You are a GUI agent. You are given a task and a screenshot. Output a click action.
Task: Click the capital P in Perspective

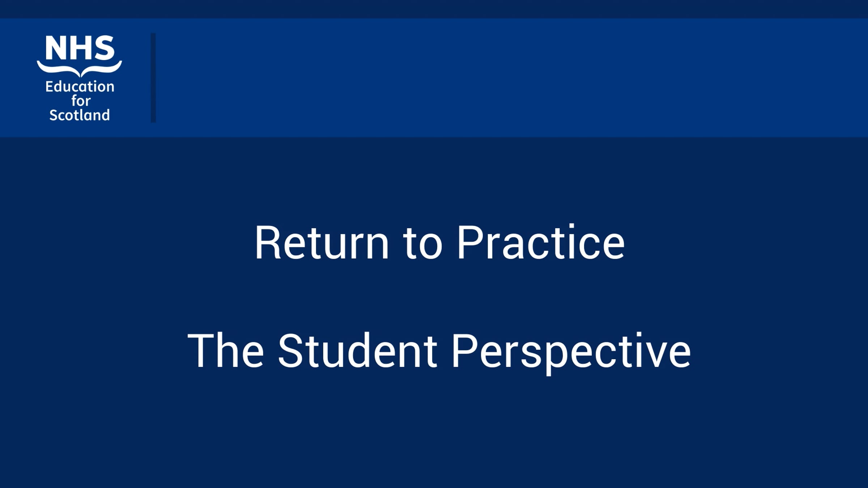[464, 350]
